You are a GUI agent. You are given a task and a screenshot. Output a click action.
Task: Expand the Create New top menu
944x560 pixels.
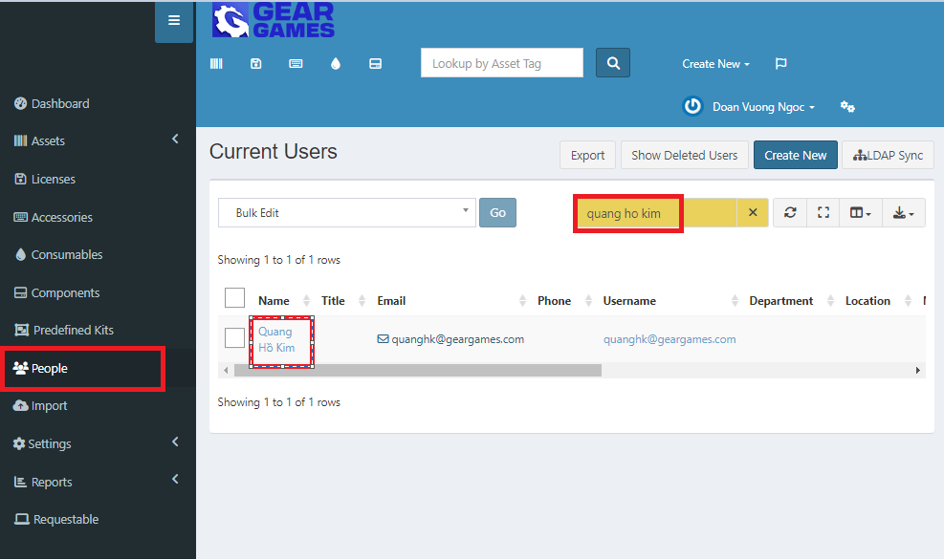(715, 64)
